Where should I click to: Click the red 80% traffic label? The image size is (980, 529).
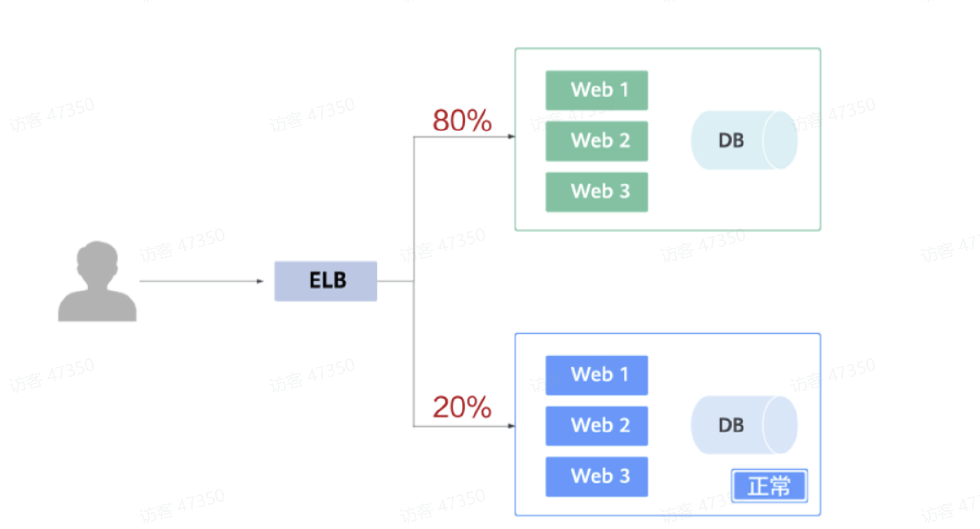pos(462,120)
